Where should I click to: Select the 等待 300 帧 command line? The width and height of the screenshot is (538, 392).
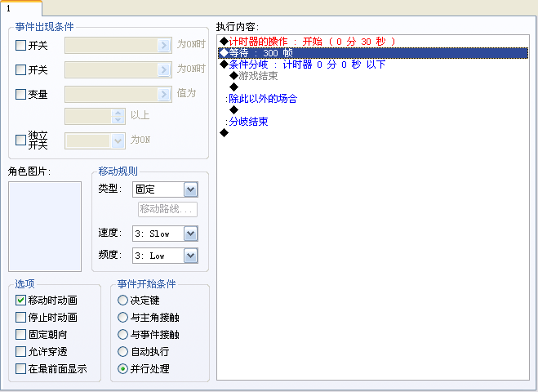pyautogui.click(x=373, y=53)
